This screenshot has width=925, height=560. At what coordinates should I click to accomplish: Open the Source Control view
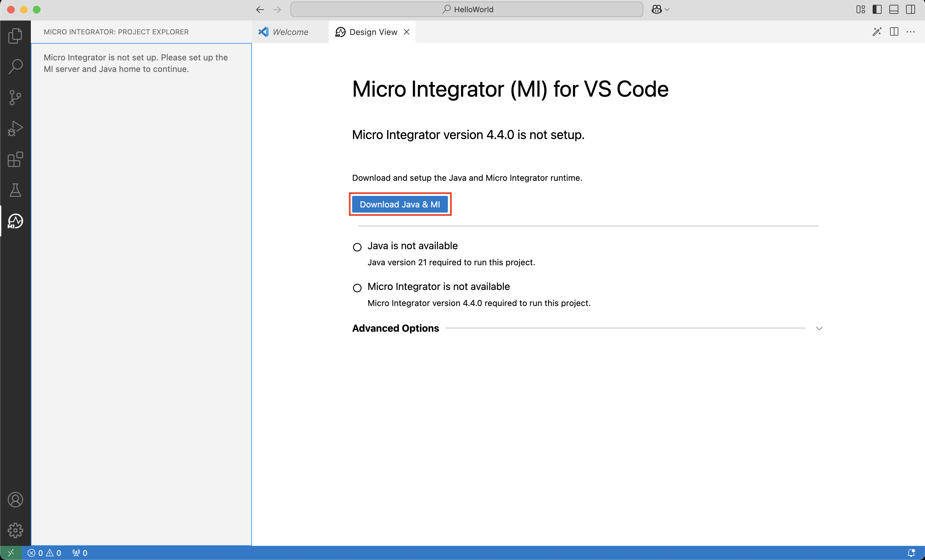15,98
